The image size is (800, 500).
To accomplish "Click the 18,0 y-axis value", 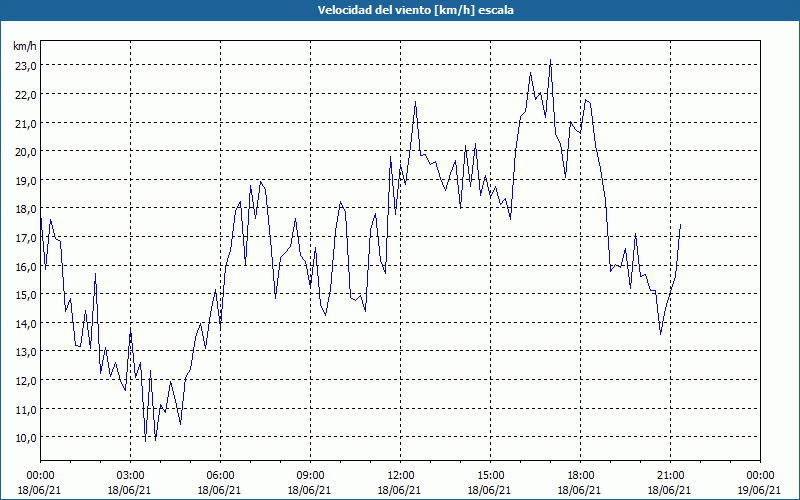I will 25,209.
